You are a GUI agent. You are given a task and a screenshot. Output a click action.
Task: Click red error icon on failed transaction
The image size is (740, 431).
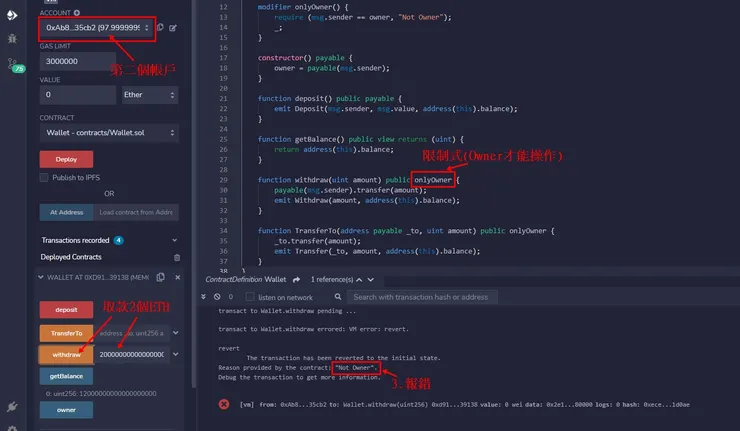pyautogui.click(x=224, y=404)
